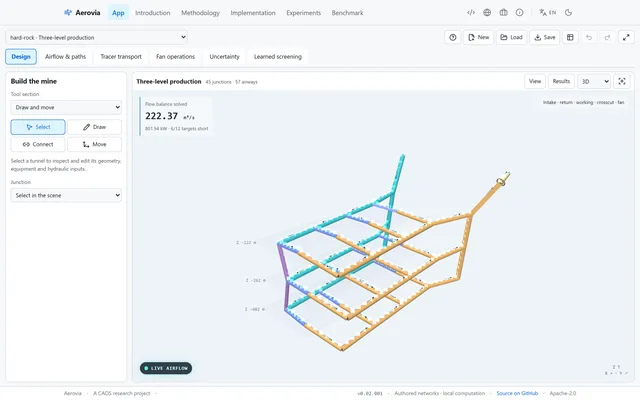This screenshot has width=640, height=400.
Task: Activate the Connect tool
Action: (38, 144)
